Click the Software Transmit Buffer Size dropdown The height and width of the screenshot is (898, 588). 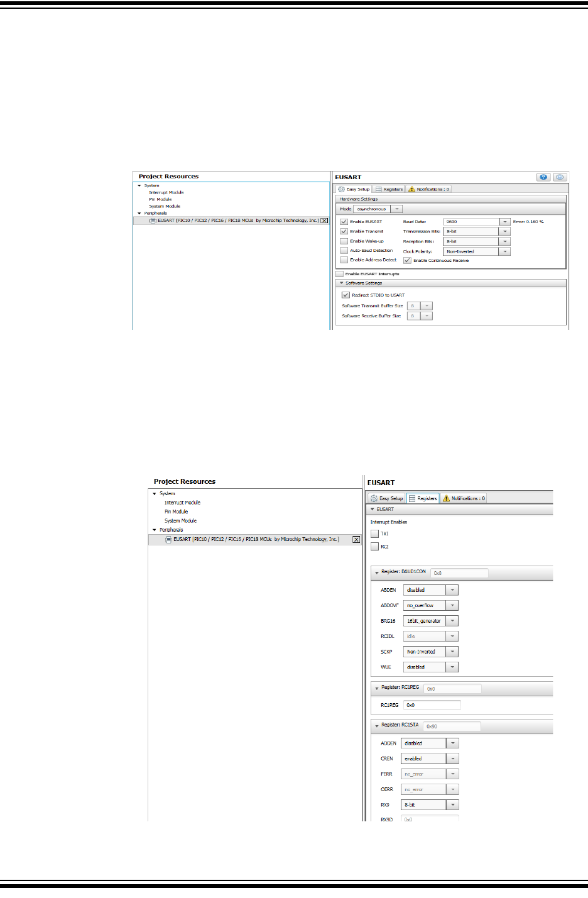[x=420, y=306]
